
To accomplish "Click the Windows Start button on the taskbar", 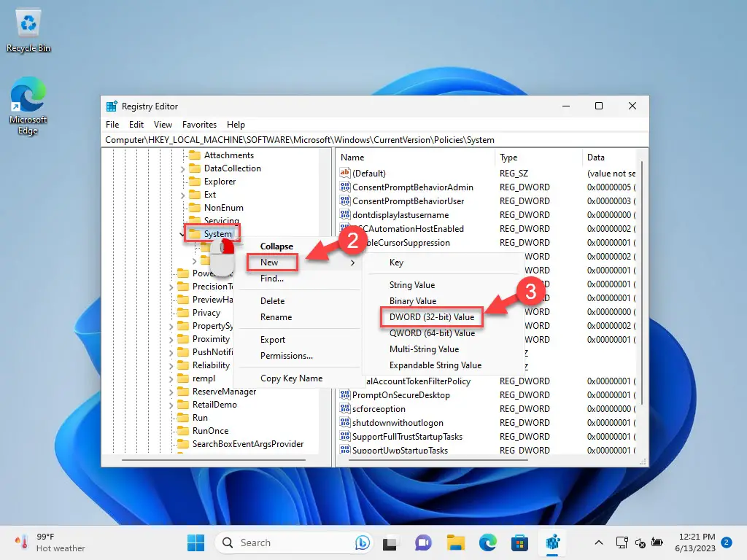I will (x=196, y=542).
